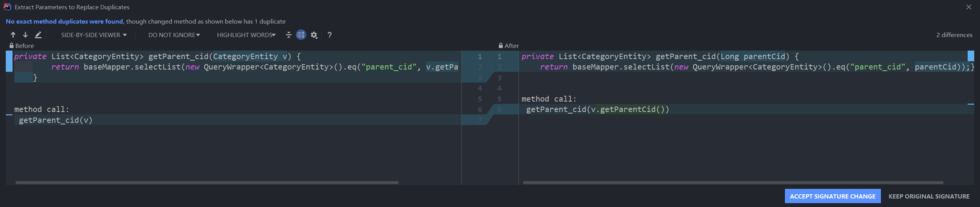Click 'After' pane label
The width and height of the screenshot is (980, 207).
point(512,46)
